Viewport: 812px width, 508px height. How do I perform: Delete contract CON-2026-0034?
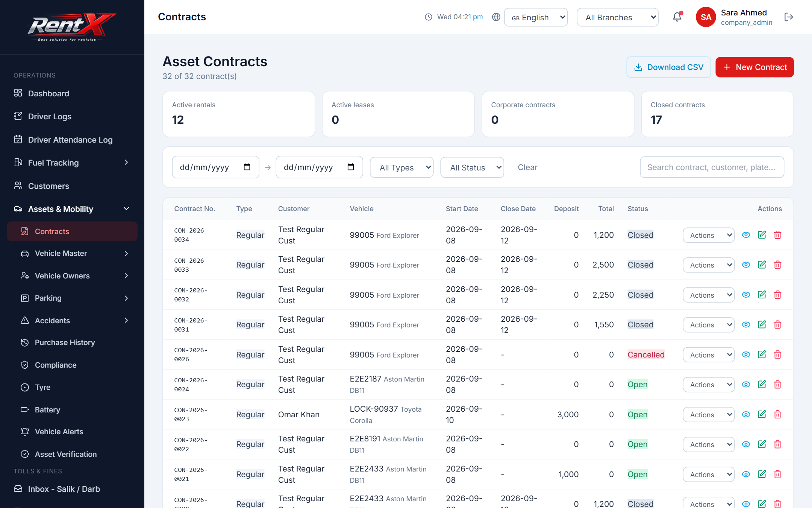777,235
